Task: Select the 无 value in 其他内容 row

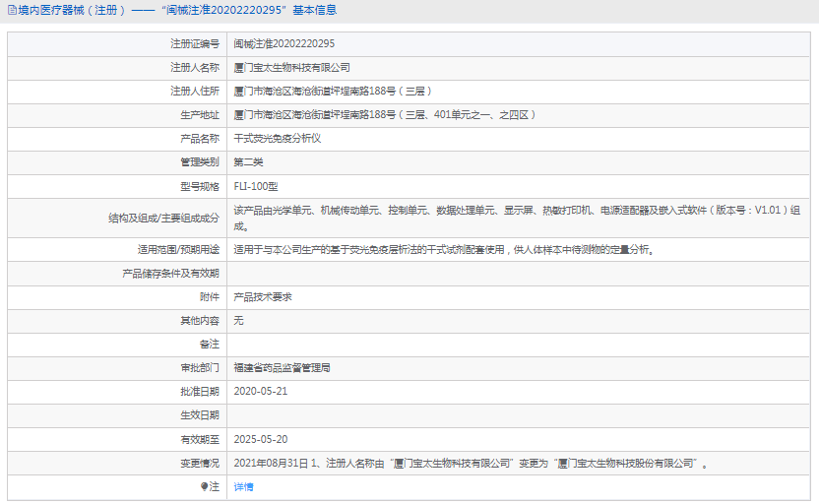Action: 238,321
